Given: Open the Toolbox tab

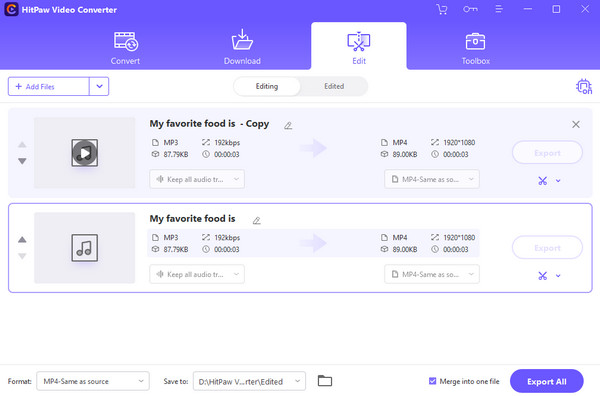Looking at the screenshot, I should [x=476, y=48].
